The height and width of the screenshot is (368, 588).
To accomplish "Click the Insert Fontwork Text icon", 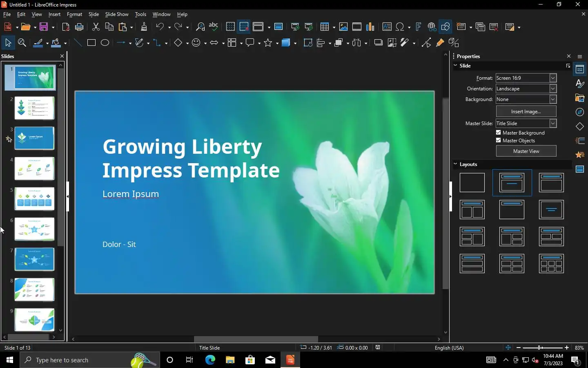I will point(419,27).
